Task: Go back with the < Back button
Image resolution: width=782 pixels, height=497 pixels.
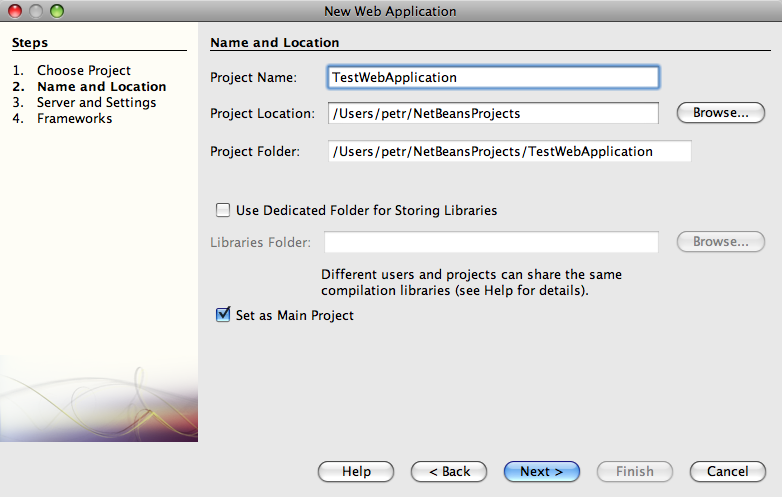Action: pyautogui.click(x=449, y=471)
